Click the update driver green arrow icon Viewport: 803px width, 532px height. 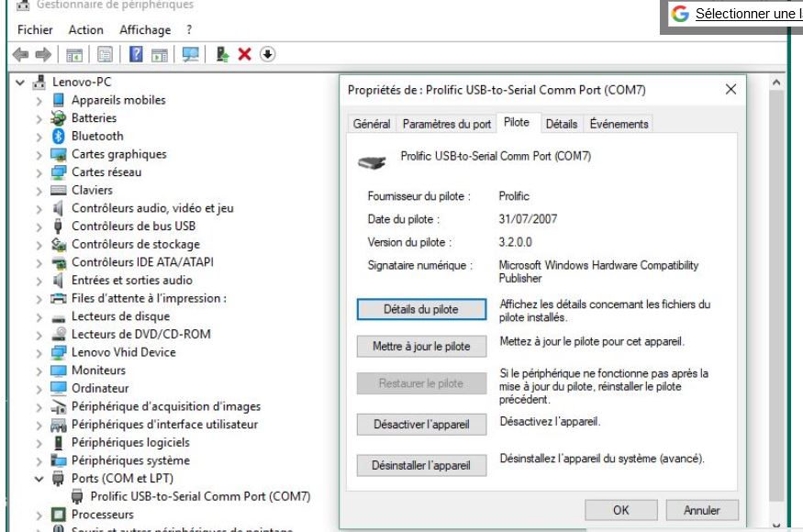coord(222,54)
